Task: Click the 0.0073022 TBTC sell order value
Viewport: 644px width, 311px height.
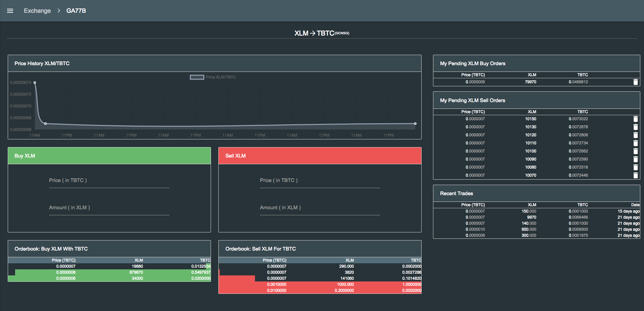Action: [578, 119]
